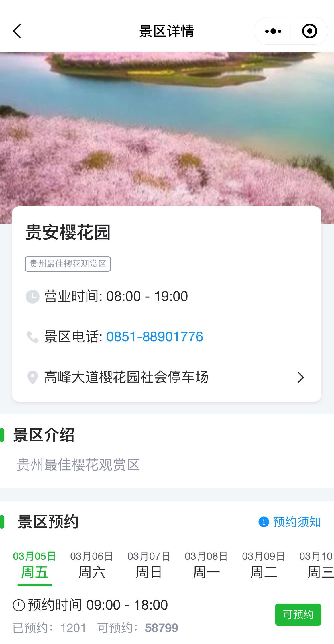Tap the mini program close target icon

pos(309,31)
